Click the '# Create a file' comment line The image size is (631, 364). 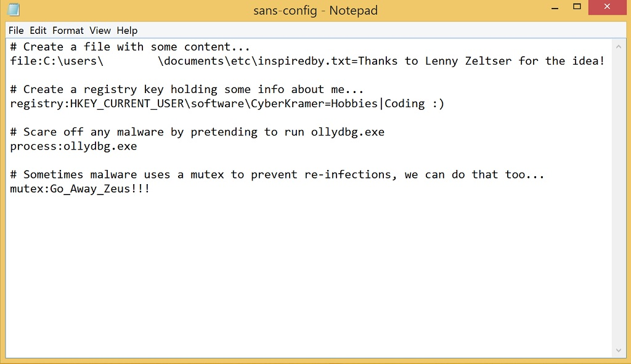pos(130,47)
